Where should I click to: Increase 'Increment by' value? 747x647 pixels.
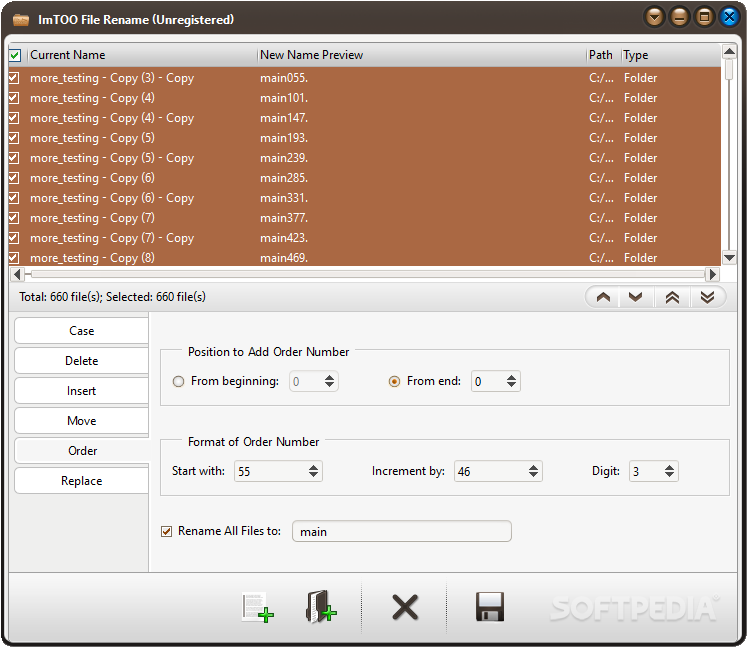[533, 467]
